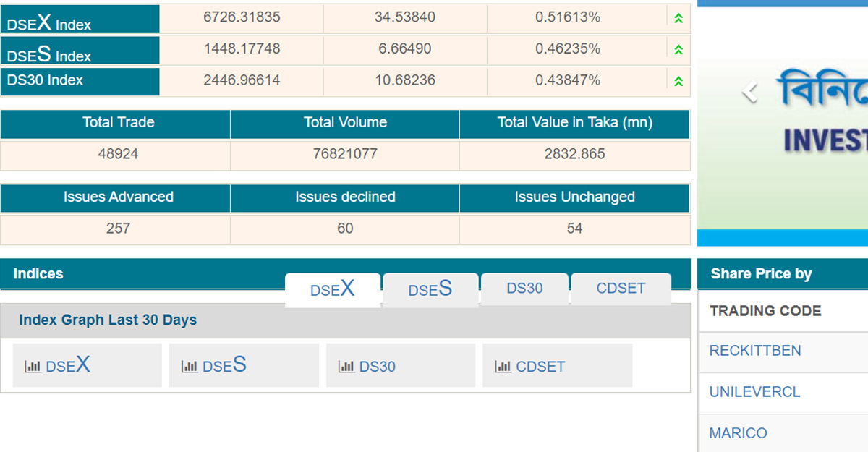Click the green up arrow in DSEX Index row

678,19
